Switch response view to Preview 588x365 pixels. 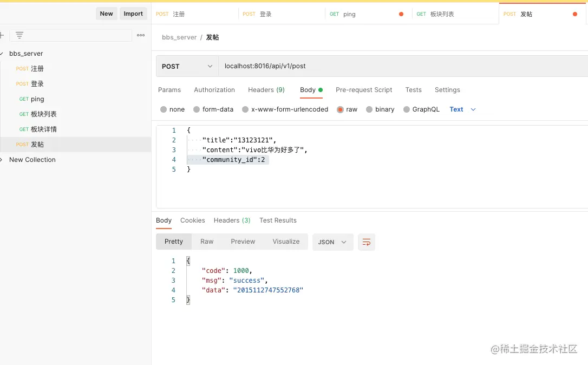[243, 242]
